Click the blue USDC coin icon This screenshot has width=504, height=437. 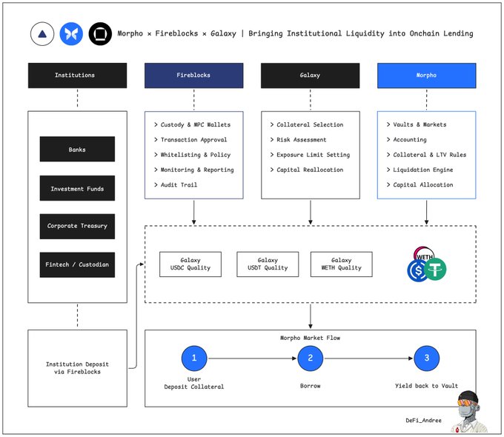[x=417, y=270]
